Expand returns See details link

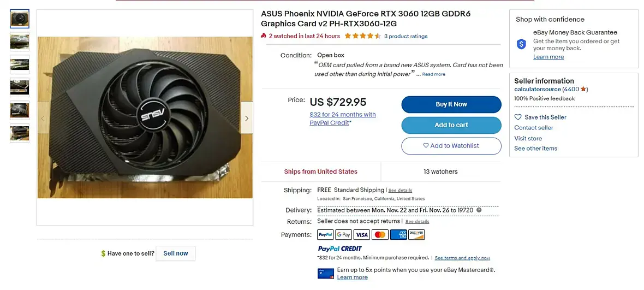pyautogui.click(x=418, y=221)
